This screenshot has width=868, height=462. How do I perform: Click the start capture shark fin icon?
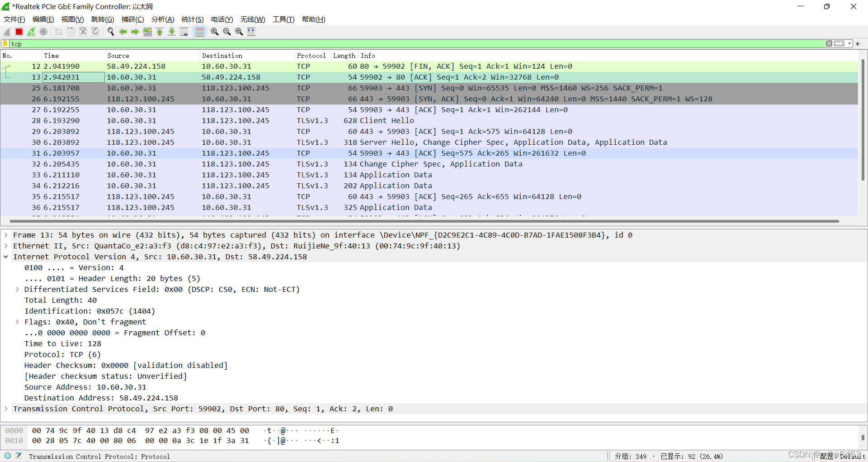7,32
